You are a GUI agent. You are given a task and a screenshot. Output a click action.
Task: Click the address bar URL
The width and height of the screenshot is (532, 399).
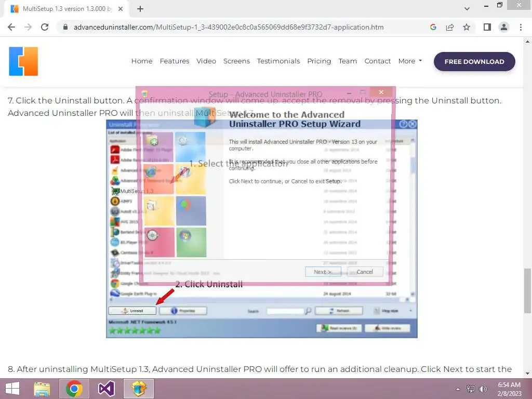[229, 27]
